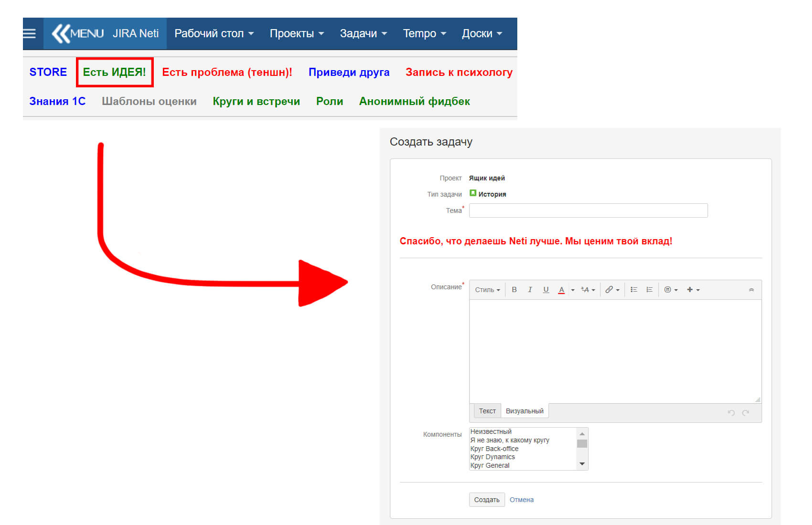812x525 pixels.
Task: Click the Создать button
Action: point(487,500)
